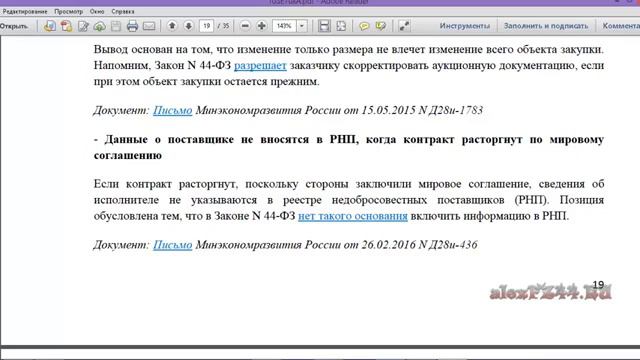Click the send by email icon
Screen dimensions: 640x360
pos(149,26)
